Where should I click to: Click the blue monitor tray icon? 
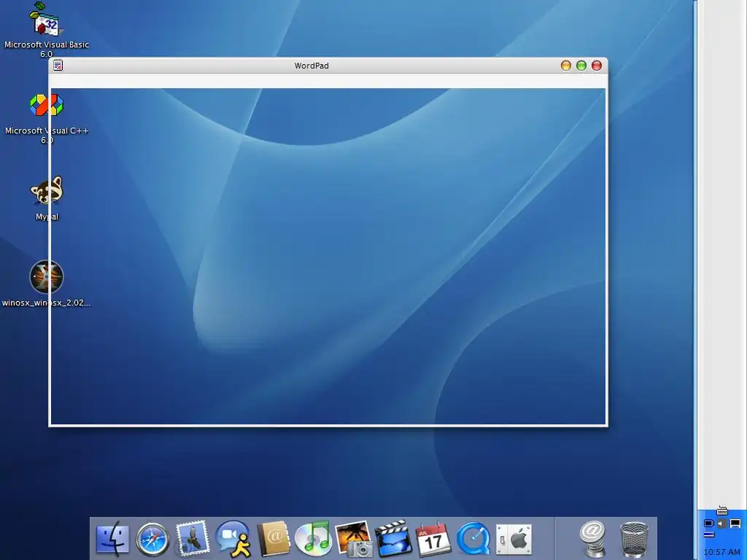[x=709, y=524]
